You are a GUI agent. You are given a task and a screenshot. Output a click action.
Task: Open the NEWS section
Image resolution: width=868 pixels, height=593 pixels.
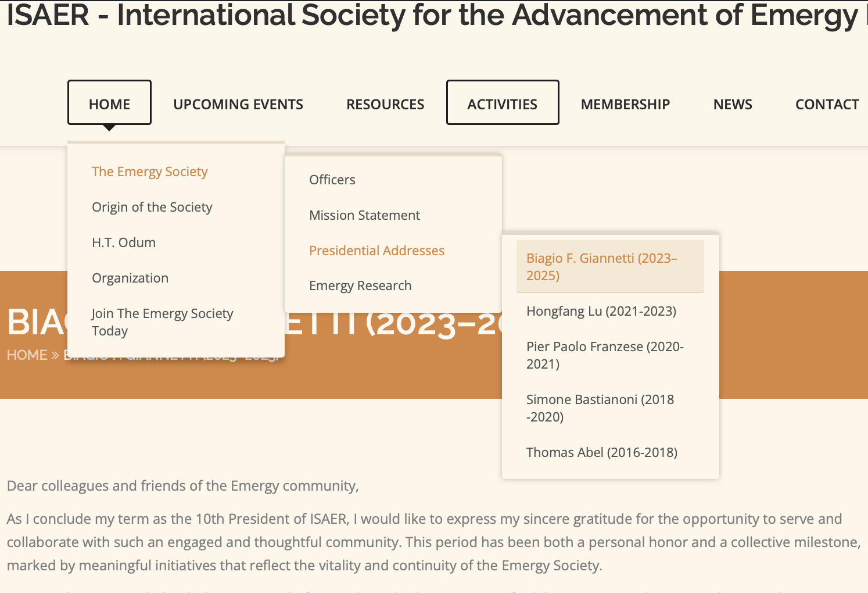point(732,104)
